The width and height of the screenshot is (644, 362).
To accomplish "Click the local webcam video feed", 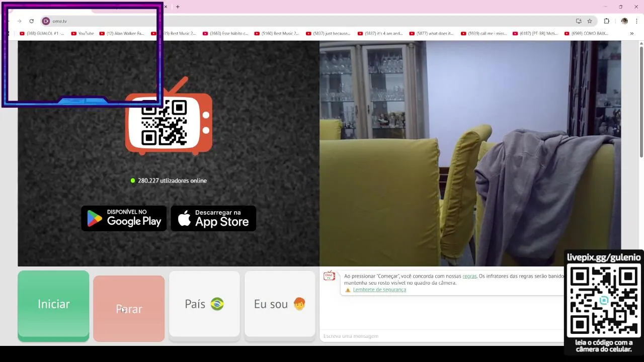I will pos(470,153).
